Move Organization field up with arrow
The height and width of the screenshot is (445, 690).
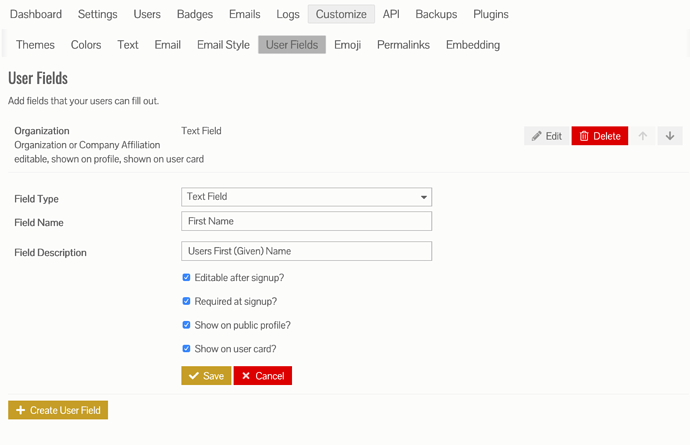[x=642, y=136]
